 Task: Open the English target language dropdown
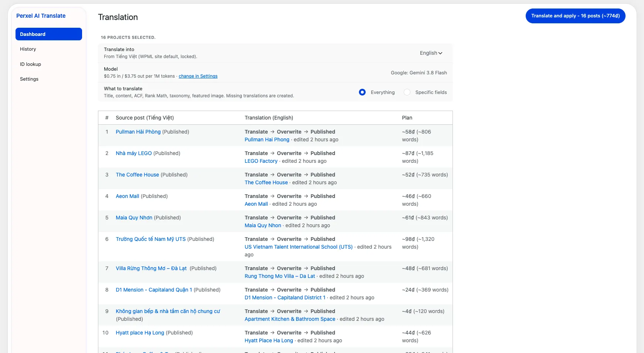click(x=431, y=53)
